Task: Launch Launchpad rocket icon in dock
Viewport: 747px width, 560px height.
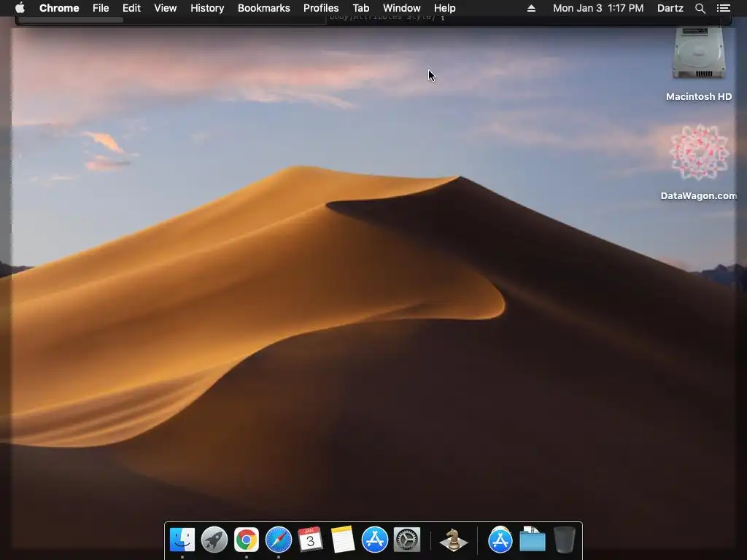Action: click(x=214, y=540)
